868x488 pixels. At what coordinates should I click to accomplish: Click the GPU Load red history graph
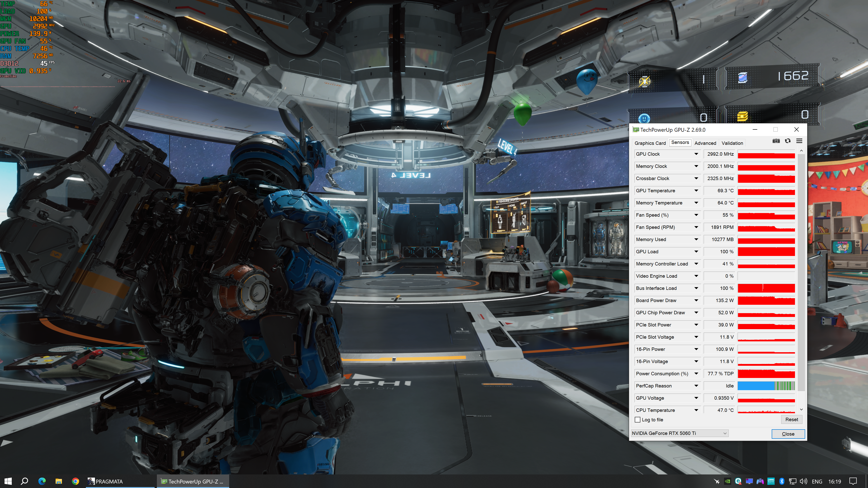point(766,252)
